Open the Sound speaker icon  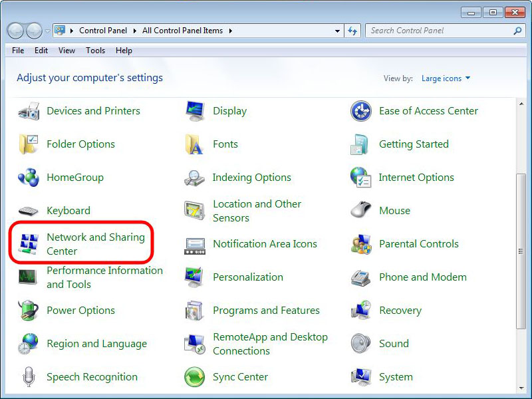(360, 344)
